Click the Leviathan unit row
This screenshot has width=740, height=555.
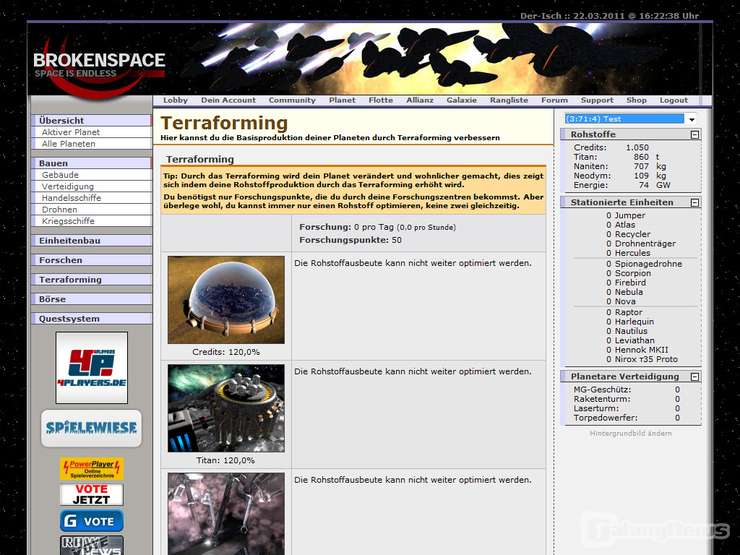(631, 340)
